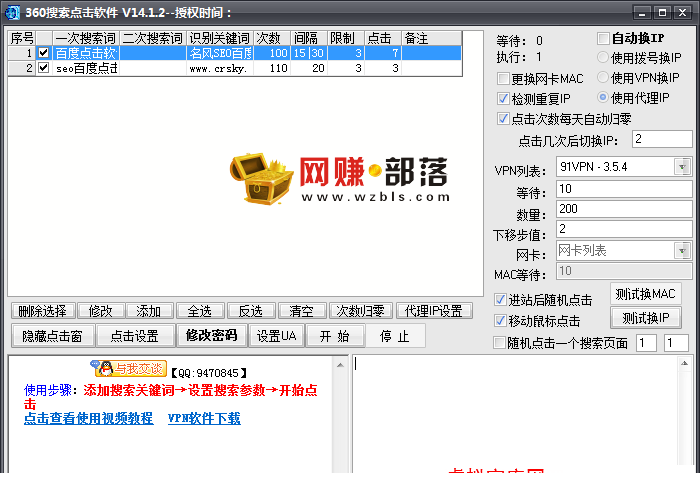Click 间隔 column header
This screenshot has height=496, width=700.
pyautogui.click(x=309, y=38)
